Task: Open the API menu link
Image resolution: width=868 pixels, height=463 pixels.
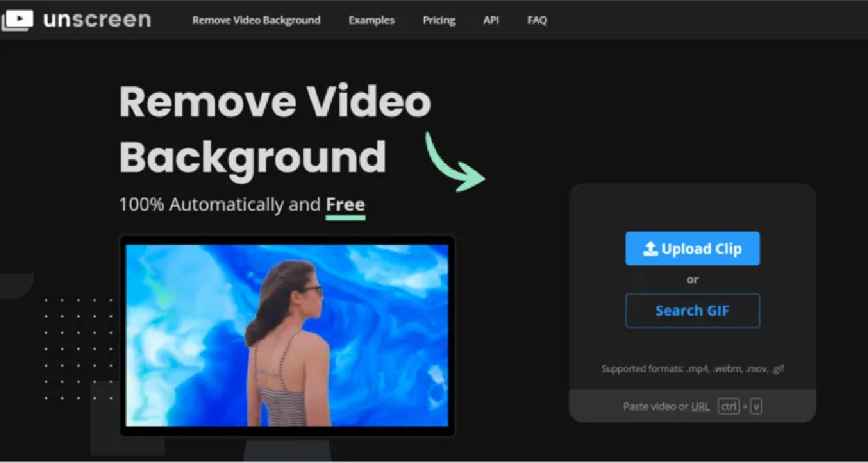Action: point(491,20)
